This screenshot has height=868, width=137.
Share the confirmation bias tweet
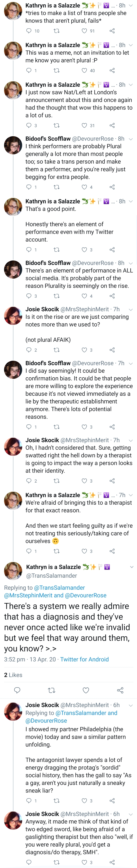(x=112, y=427)
